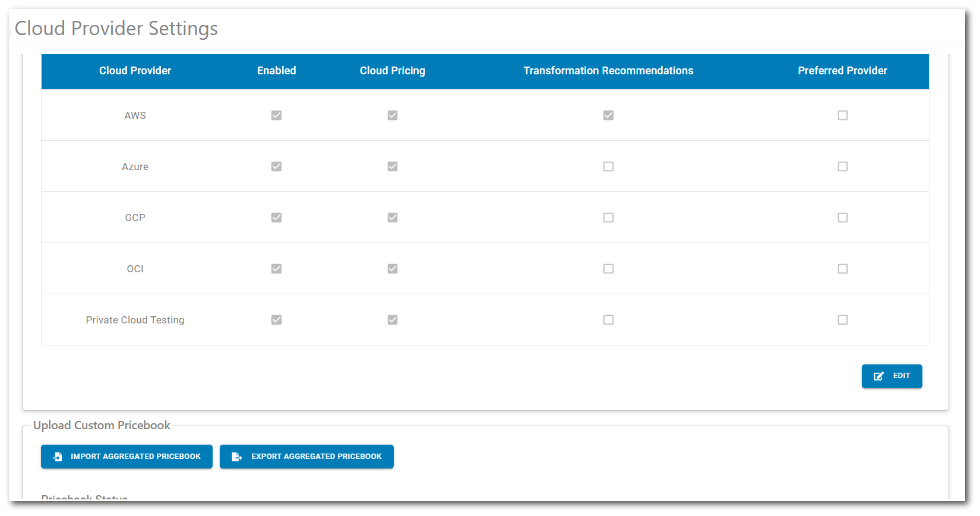Toggle OCI Cloud Pricing checkbox
This screenshot has height=516, width=980.
pos(393,269)
